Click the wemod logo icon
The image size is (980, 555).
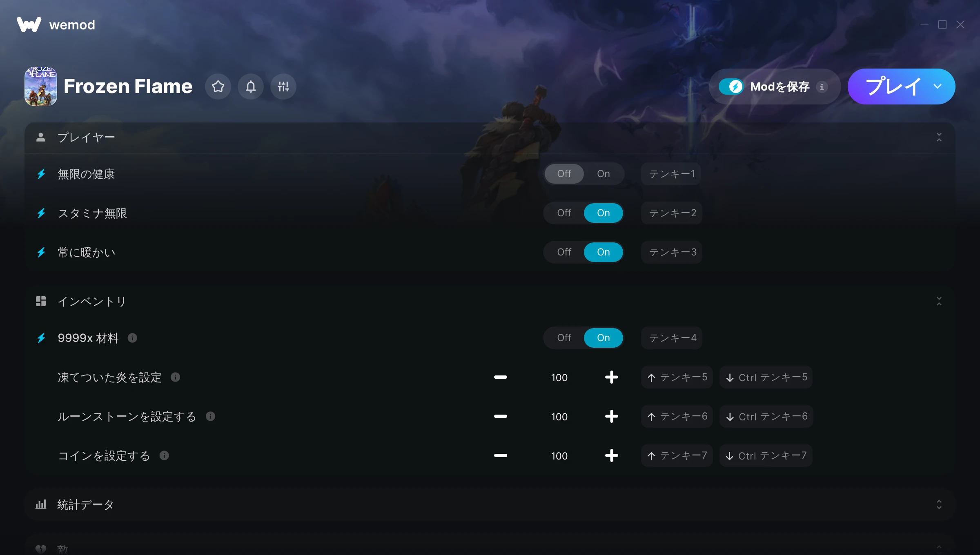coord(29,24)
